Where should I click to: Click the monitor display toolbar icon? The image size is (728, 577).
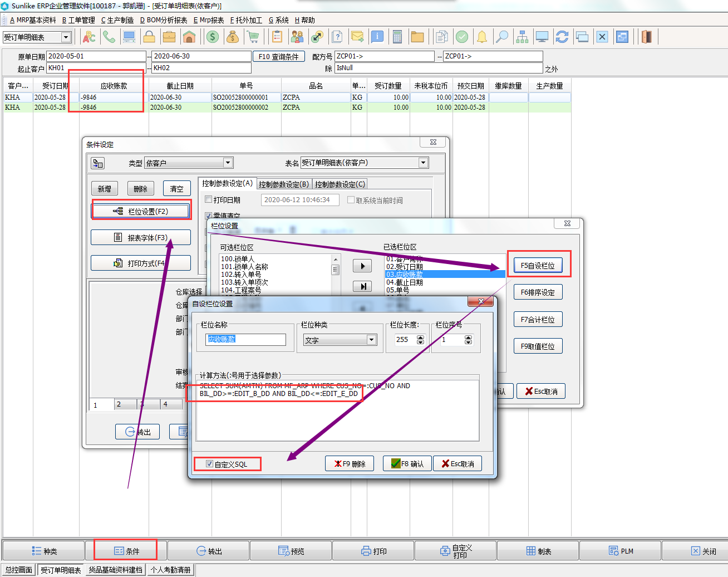click(542, 37)
